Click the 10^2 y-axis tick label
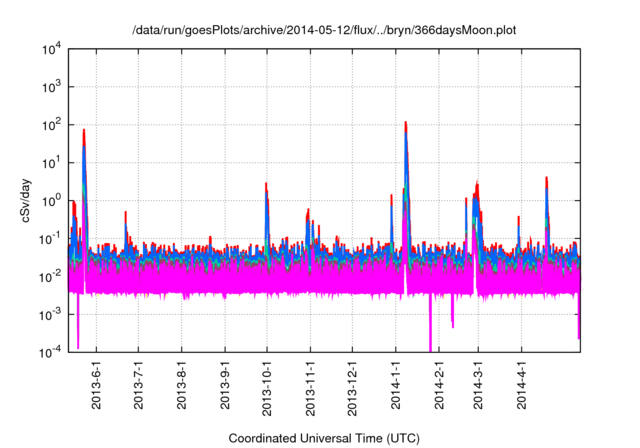The image size is (640, 448). click(53, 125)
